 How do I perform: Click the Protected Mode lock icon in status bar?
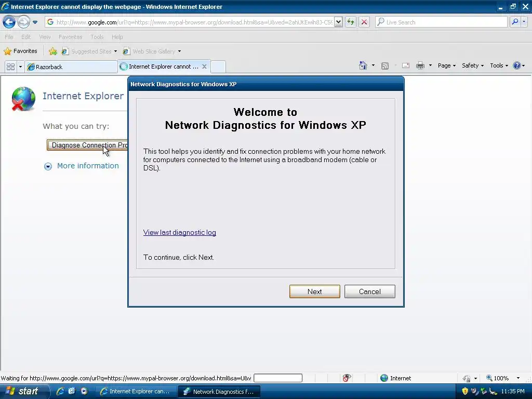click(467, 378)
